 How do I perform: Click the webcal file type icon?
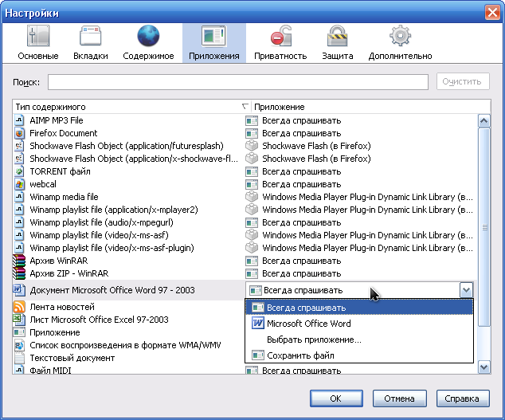pos(19,184)
